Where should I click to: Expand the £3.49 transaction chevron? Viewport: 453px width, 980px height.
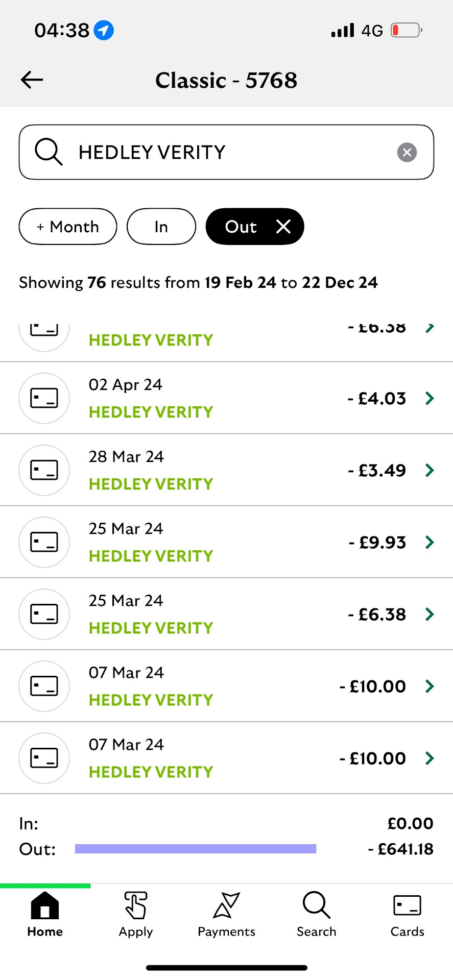click(x=430, y=470)
